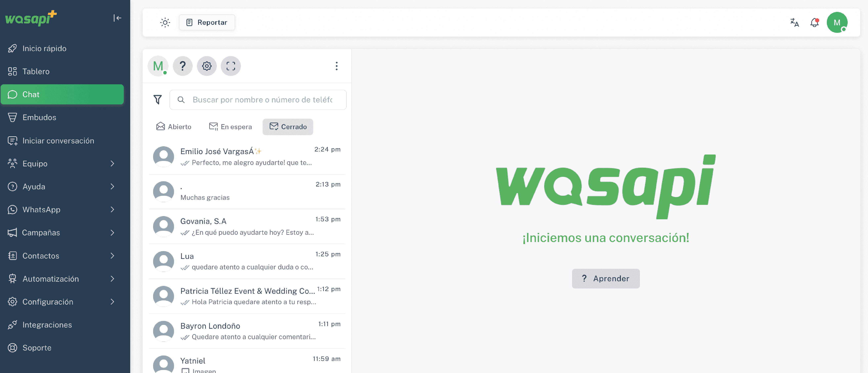This screenshot has width=868, height=373.
Task: Expand the Configuración menu chevron
Action: tap(113, 302)
